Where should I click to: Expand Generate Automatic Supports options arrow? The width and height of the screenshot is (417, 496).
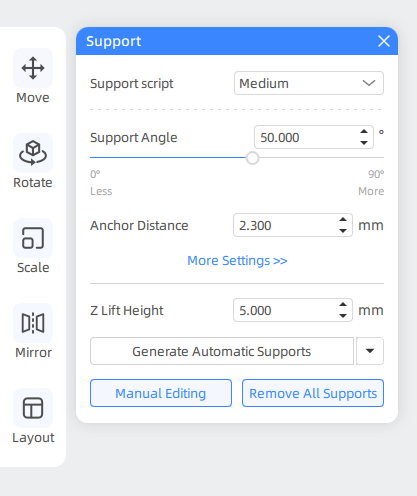click(370, 351)
